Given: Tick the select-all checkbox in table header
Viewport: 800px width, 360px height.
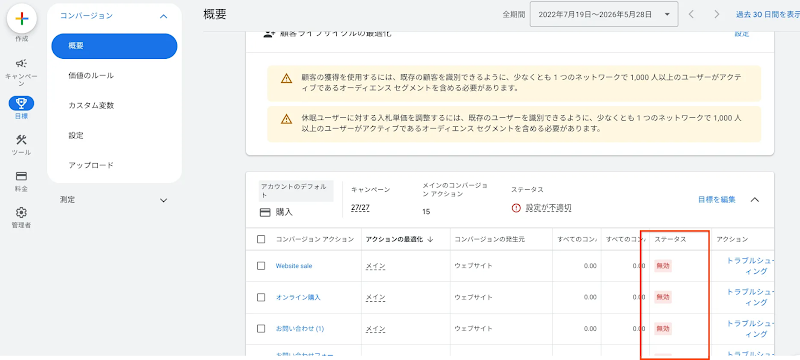Looking at the screenshot, I should coord(261,239).
